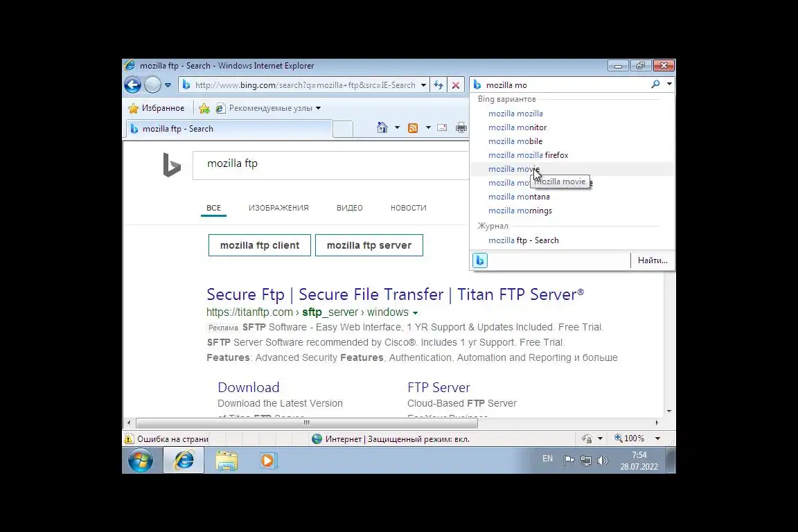Open Избранное favorites panel
The height and width of the screenshot is (532, 798).
[x=157, y=108]
